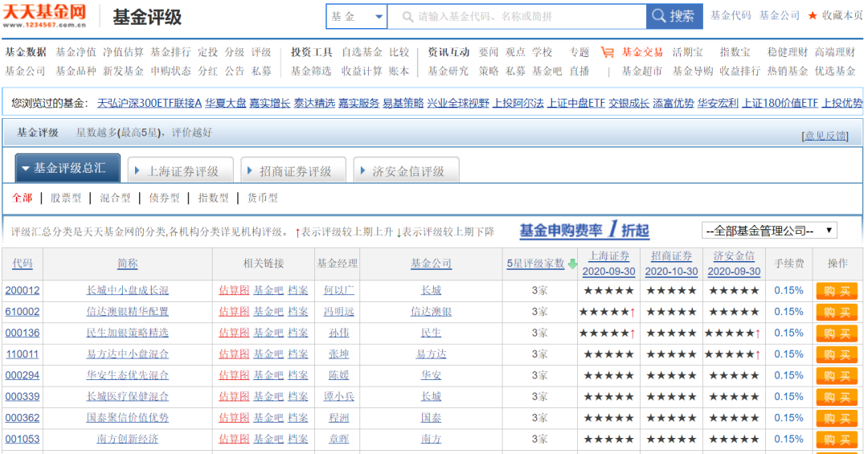Click the fund code search input field
The height and width of the screenshot is (454, 868).
coord(517,17)
